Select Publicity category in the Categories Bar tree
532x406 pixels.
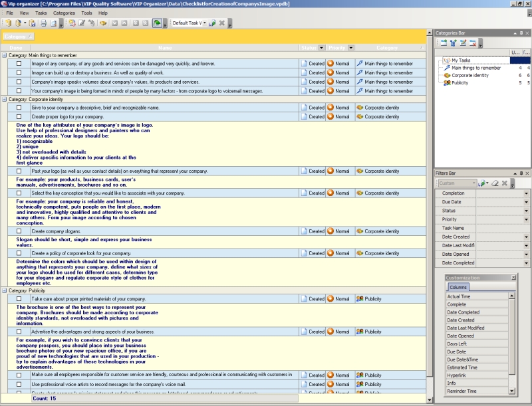coord(460,82)
